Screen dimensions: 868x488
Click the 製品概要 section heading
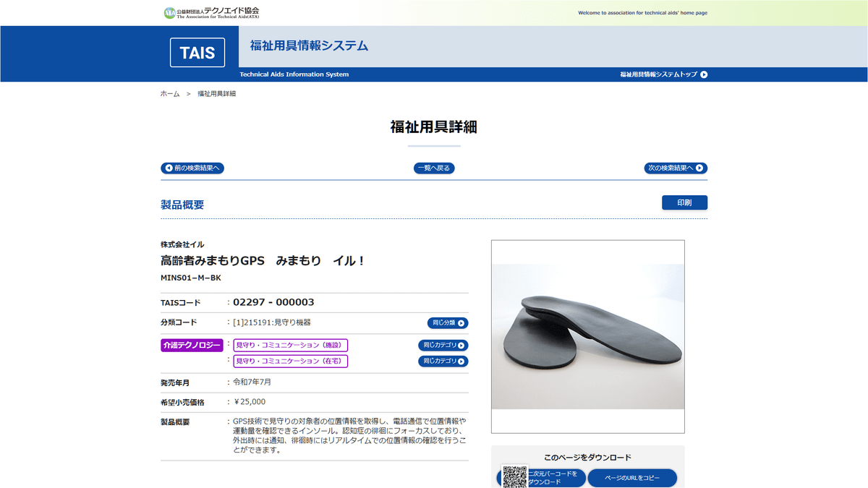click(x=182, y=205)
